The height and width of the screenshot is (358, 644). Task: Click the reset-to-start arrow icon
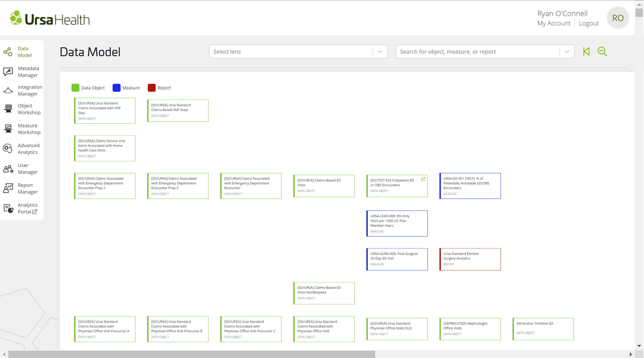[x=586, y=51]
